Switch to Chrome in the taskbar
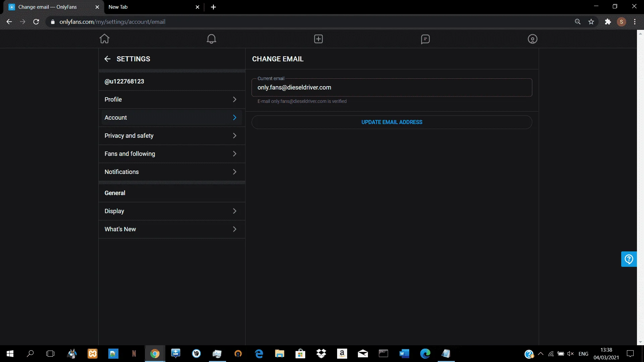The height and width of the screenshot is (362, 644). pos(155,354)
